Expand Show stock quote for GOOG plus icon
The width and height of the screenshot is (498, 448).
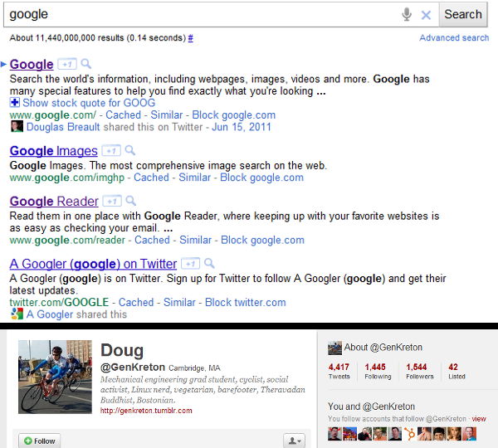point(15,103)
